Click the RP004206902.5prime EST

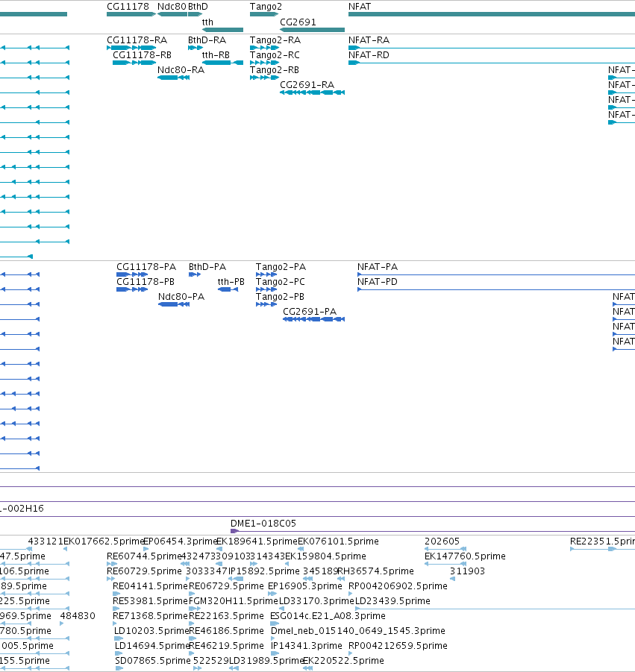[x=350, y=594]
